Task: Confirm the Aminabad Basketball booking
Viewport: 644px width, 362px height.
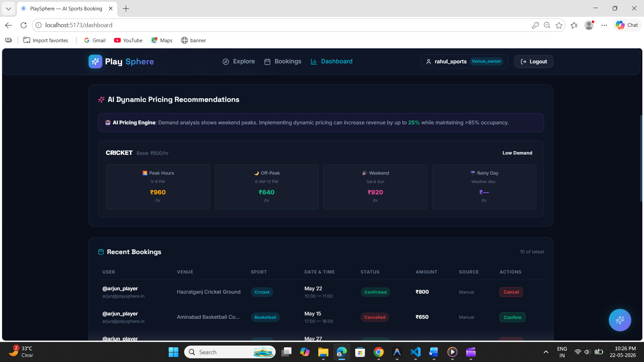Action: (x=512, y=317)
